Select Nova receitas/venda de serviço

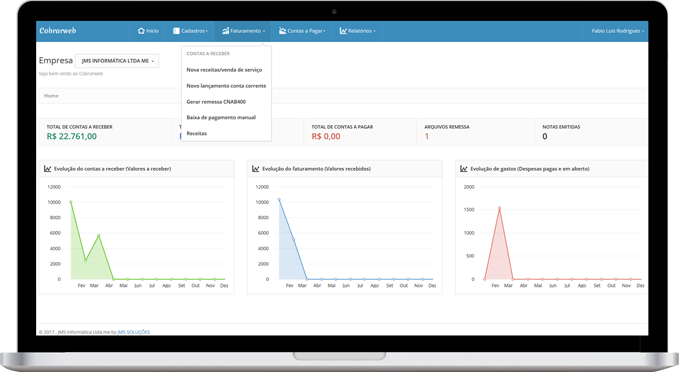[x=224, y=70]
